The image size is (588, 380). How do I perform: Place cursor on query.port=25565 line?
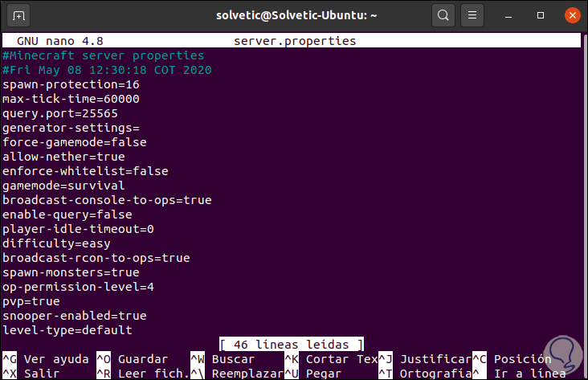point(60,113)
